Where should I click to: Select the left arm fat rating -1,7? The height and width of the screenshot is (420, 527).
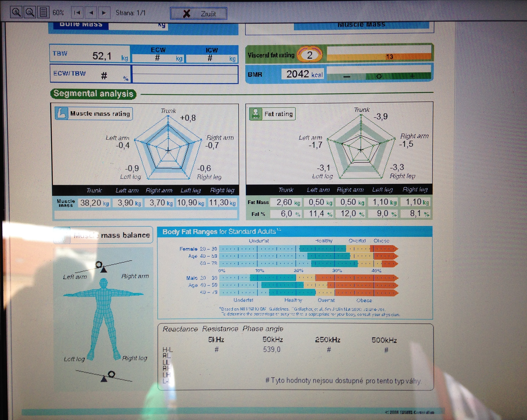point(315,145)
